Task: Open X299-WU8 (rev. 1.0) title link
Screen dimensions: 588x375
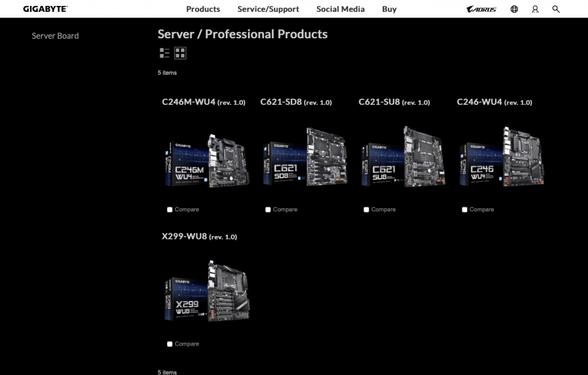Action: pos(199,236)
